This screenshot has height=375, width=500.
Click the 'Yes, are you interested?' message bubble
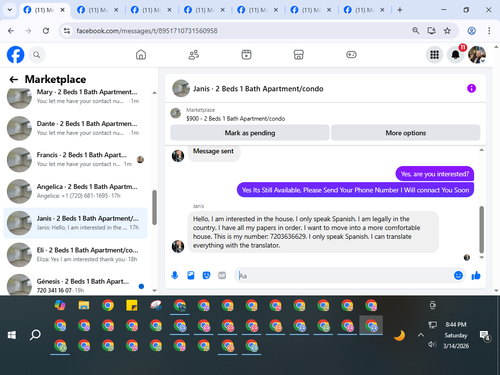tap(435, 174)
